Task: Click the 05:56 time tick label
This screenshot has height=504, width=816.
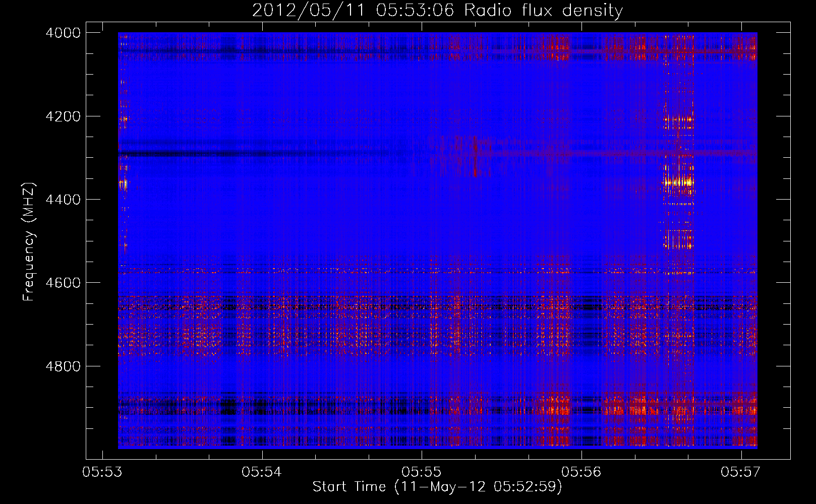Action: tap(581, 472)
